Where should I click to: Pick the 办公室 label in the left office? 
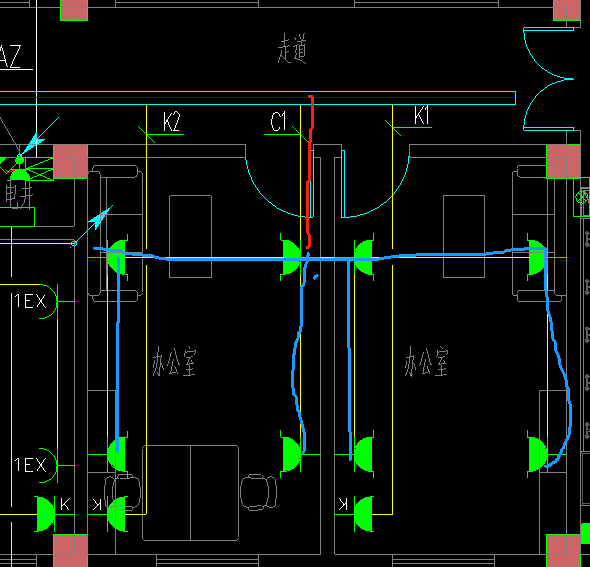[174, 362]
